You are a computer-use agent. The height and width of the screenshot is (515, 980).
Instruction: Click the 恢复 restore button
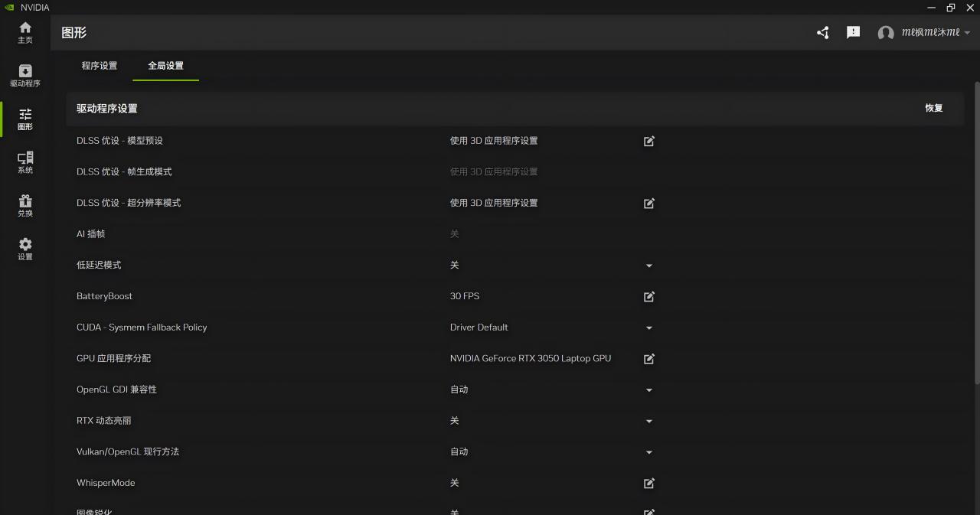coord(934,108)
